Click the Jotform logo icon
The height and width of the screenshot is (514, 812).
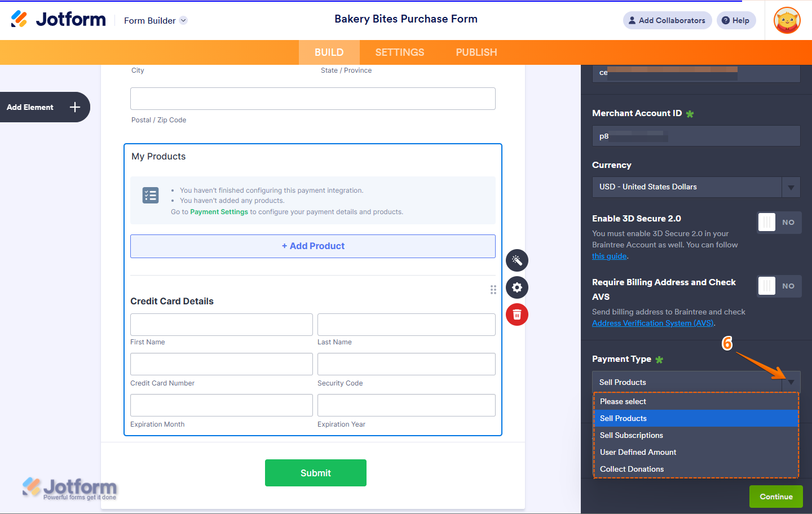click(19, 19)
